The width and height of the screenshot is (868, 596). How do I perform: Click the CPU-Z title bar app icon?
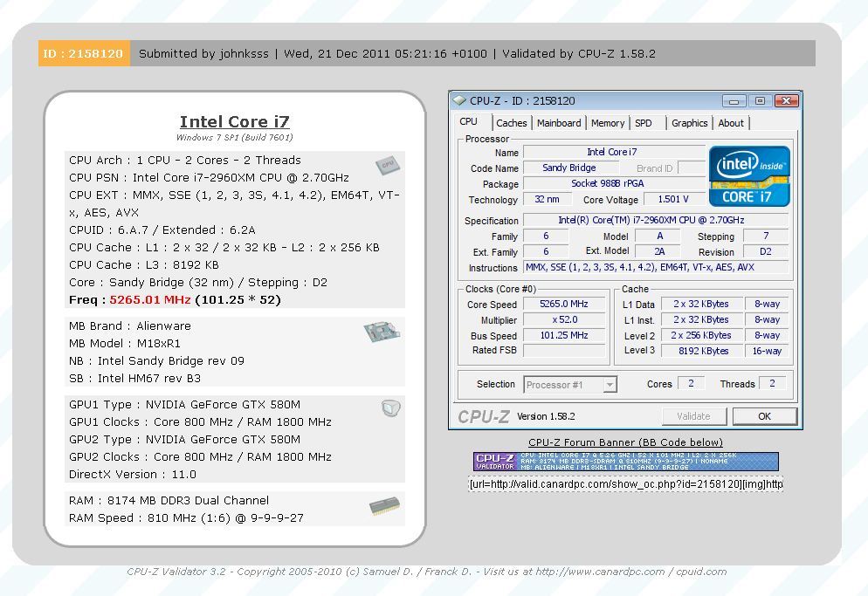pos(459,100)
